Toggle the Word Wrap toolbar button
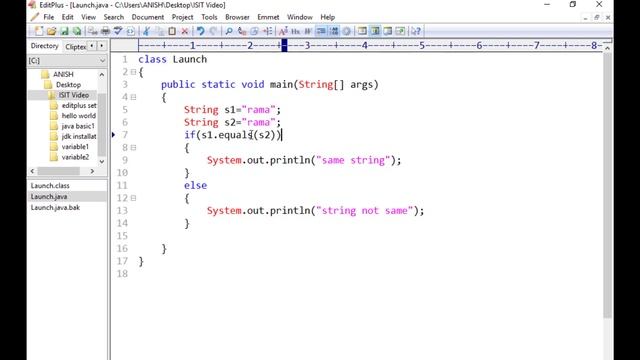Image resolution: width=640 pixels, height=360 pixels. [x=308, y=31]
